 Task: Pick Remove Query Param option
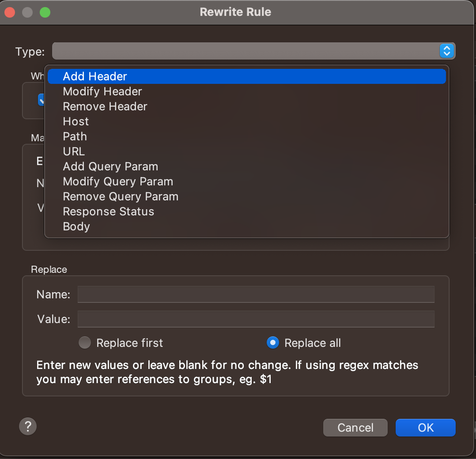pos(121,196)
